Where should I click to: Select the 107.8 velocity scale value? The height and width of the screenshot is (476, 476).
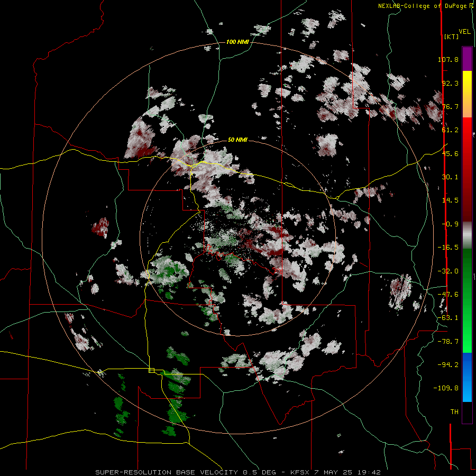click(448, 59)
